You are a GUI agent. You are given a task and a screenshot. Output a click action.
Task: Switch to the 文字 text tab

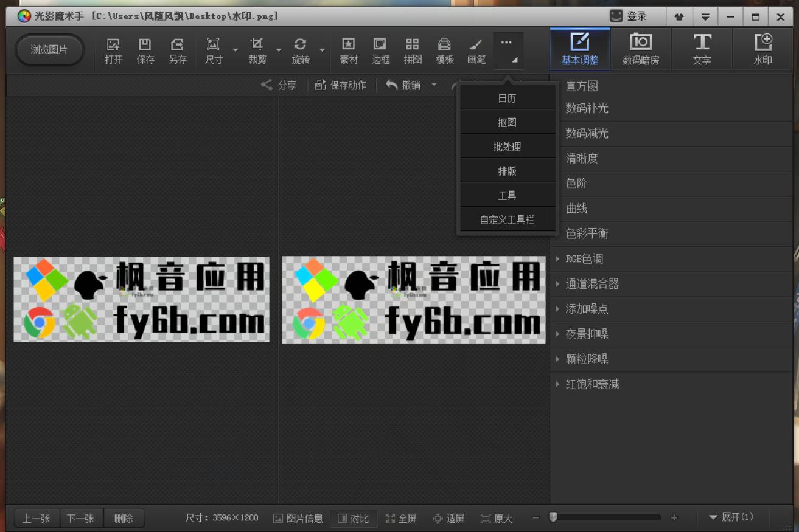tap(702, 49)
